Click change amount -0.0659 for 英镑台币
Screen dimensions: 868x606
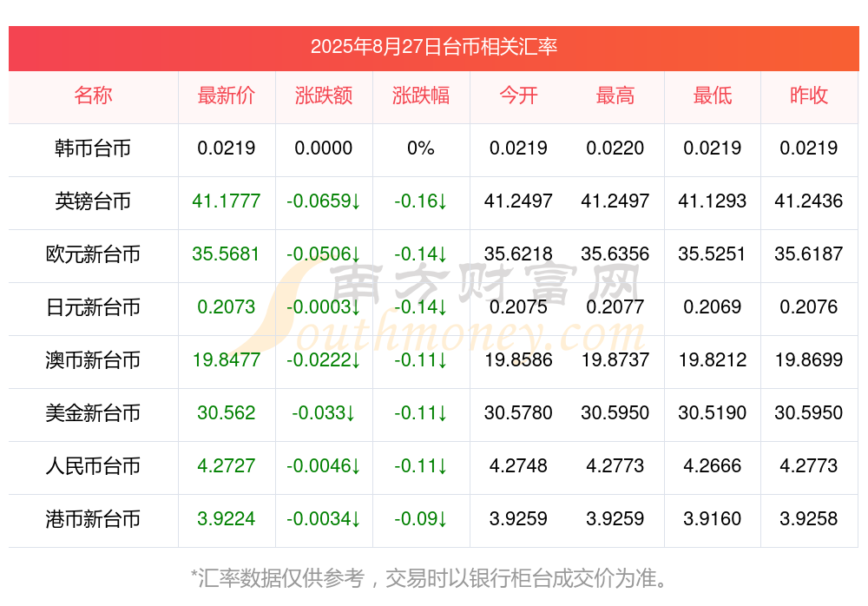point(323,201)
